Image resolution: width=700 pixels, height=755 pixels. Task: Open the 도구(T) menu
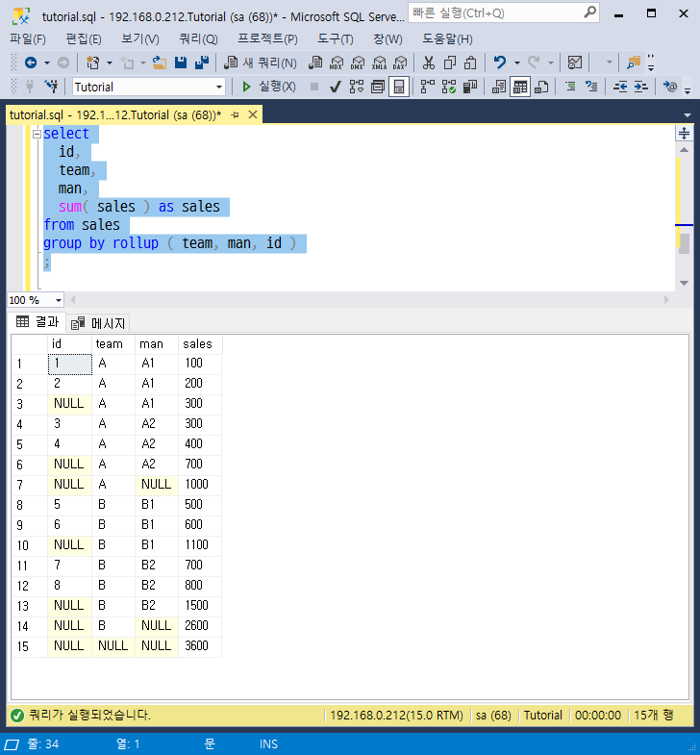[335, 39]
